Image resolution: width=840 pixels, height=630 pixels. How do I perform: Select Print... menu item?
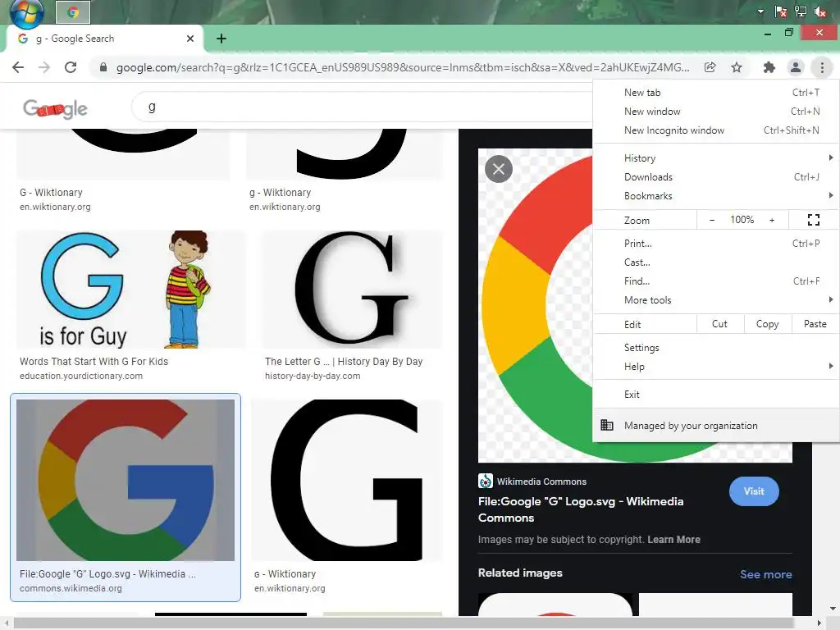click(715, 243)
